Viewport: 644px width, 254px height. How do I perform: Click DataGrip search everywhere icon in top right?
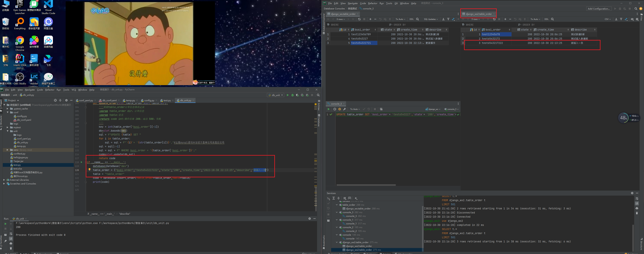point(636,9)
